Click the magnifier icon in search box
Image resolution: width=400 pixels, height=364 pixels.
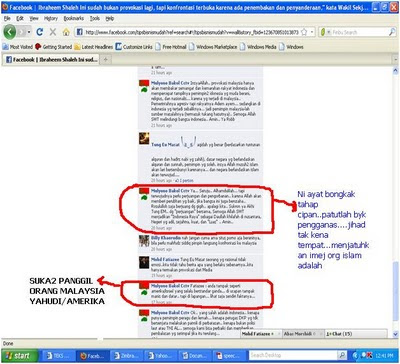click(392, 32)
